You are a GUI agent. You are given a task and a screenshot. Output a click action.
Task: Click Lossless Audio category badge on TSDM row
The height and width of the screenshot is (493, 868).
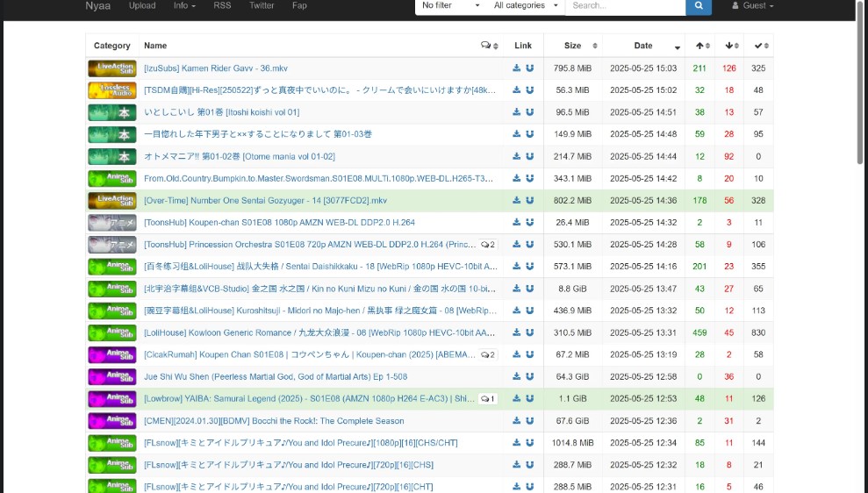[112, 90]
